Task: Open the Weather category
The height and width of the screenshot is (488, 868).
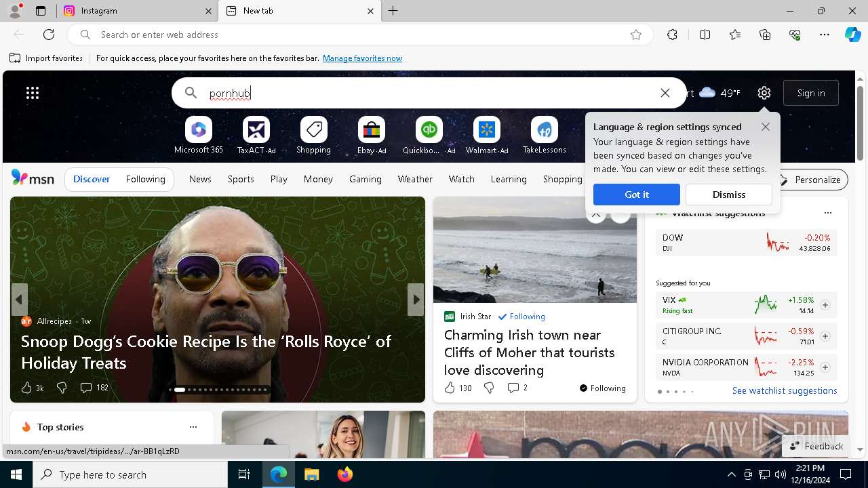Action: pyautogui.click(x=415, y=179)
